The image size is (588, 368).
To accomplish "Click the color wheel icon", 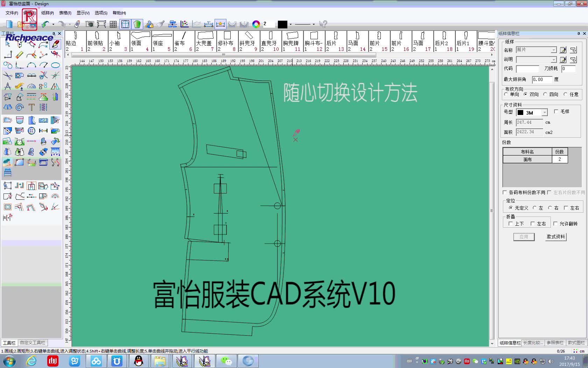I will point(256,24).
